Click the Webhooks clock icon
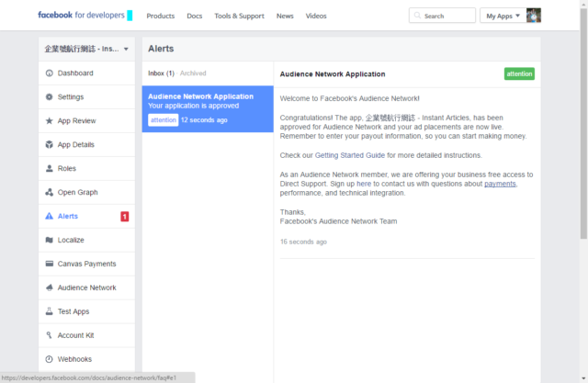The height and width of the screenshot is (383, 588). click(x=49, y=359)
